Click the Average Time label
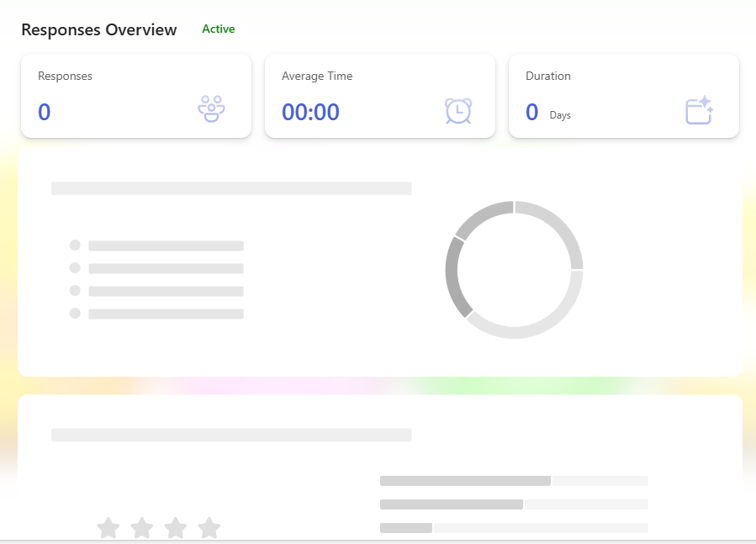 click(317, 77)
